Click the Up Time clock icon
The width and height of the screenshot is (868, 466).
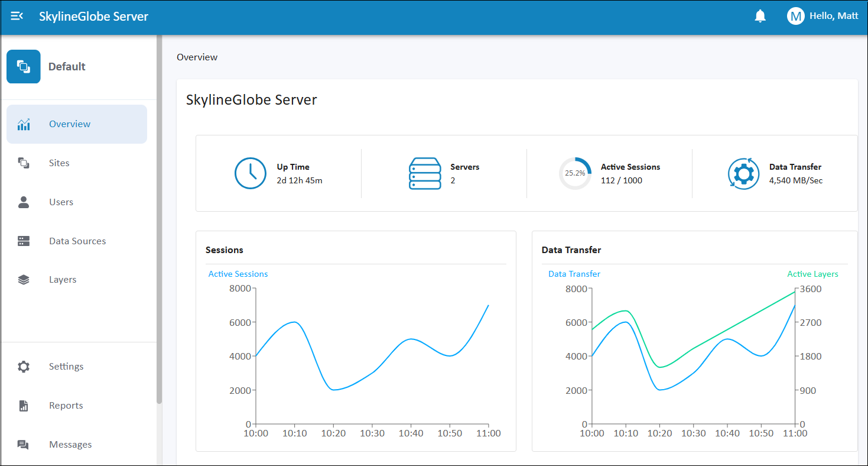pyautogui.click(x=251, y=173)
